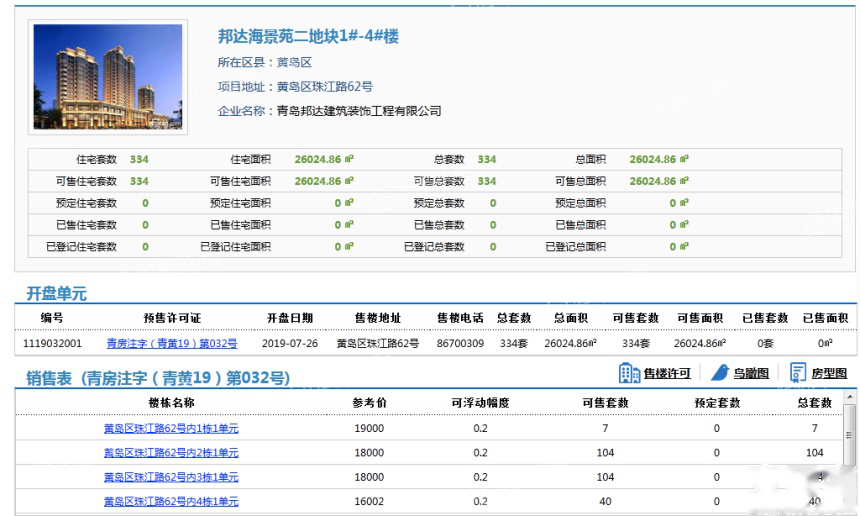Click the 住宅套数 label in the summary table
Image resolution: width=860 pixels, height=516 pixels.
pyautogui.click(x=97, y=160)
